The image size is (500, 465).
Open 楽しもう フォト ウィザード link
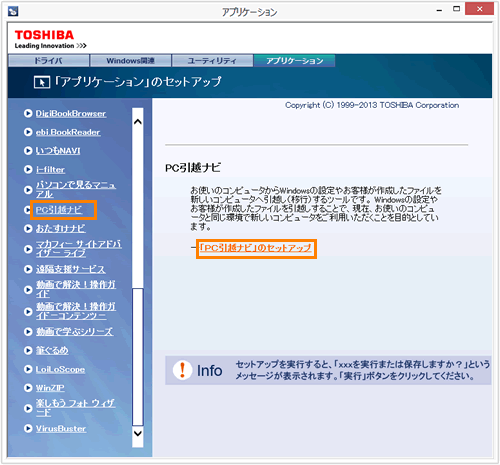[x=75, y=408]
